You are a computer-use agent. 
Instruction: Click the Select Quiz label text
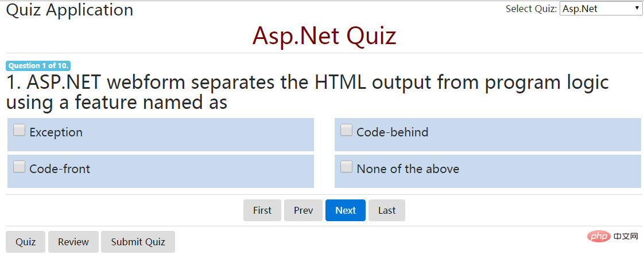tap(531, 9)
